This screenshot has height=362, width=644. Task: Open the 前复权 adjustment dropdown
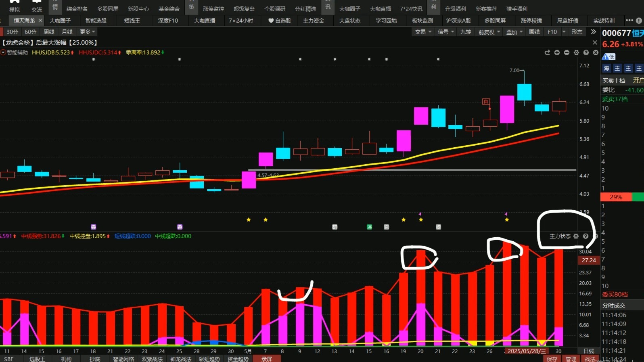coord(489,32)
